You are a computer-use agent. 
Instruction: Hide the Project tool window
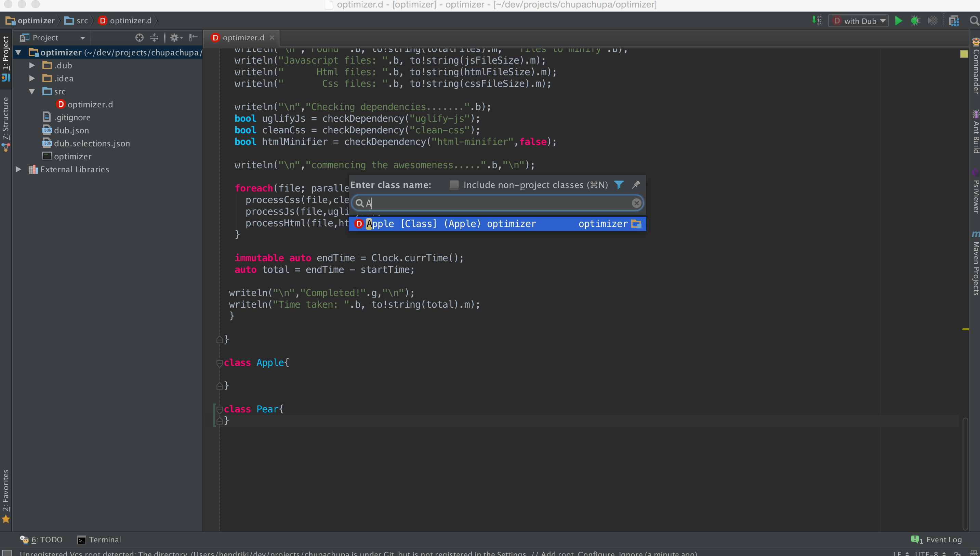(x=194, y=37)
